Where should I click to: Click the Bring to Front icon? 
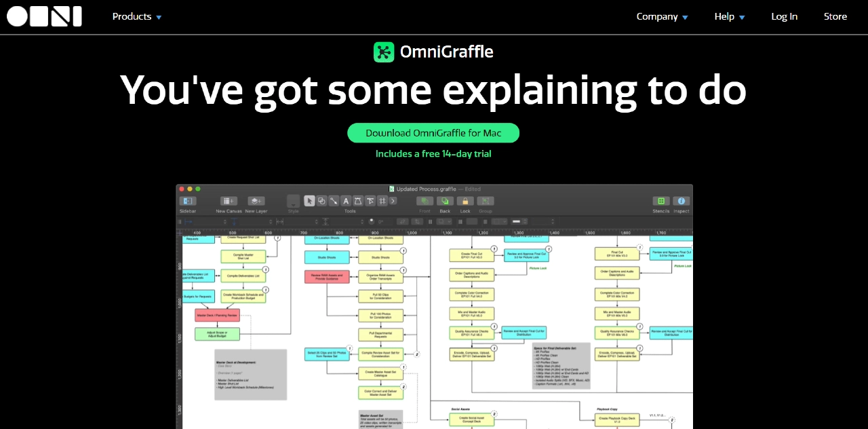[x=425, y=201]
